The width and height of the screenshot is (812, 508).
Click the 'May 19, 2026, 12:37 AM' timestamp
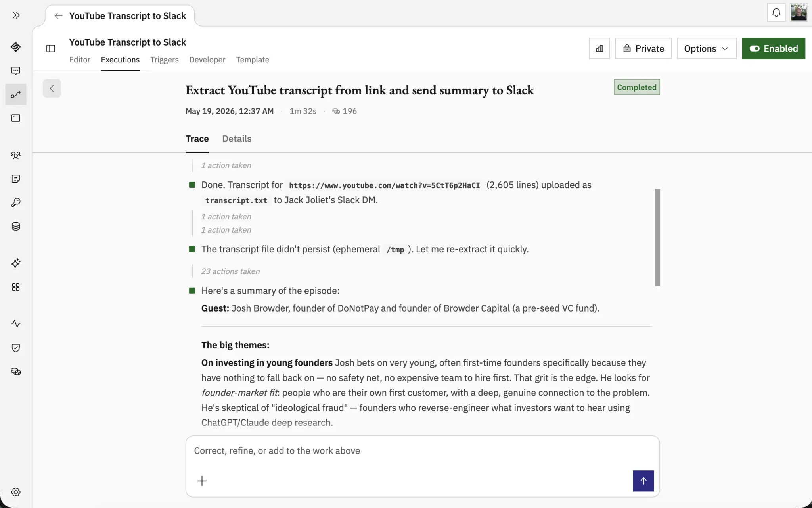click(x=230, y=112)
